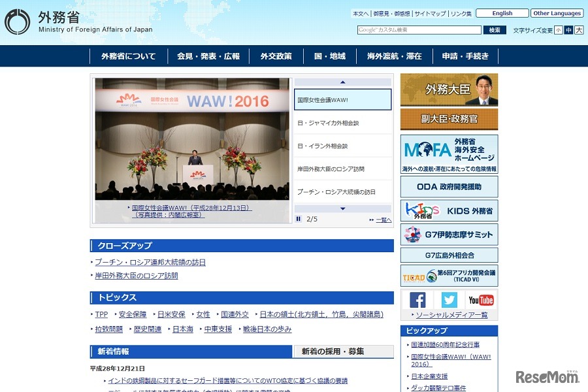Viewport: 588px width, 392px height.
Task: Click inside the Google custom search field
Action: [418, 29]
